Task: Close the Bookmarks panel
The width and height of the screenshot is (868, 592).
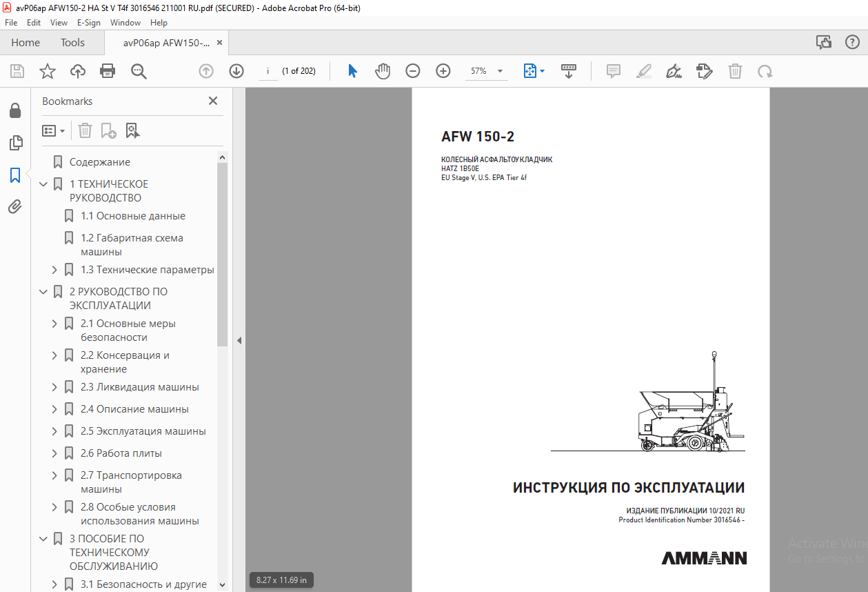Action: tap(213, 101)
